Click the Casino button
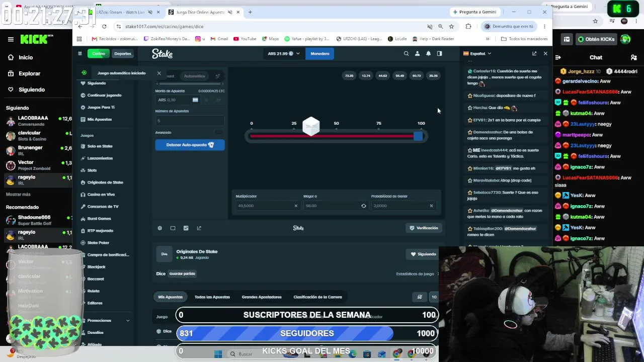 [x=99, y=53]
